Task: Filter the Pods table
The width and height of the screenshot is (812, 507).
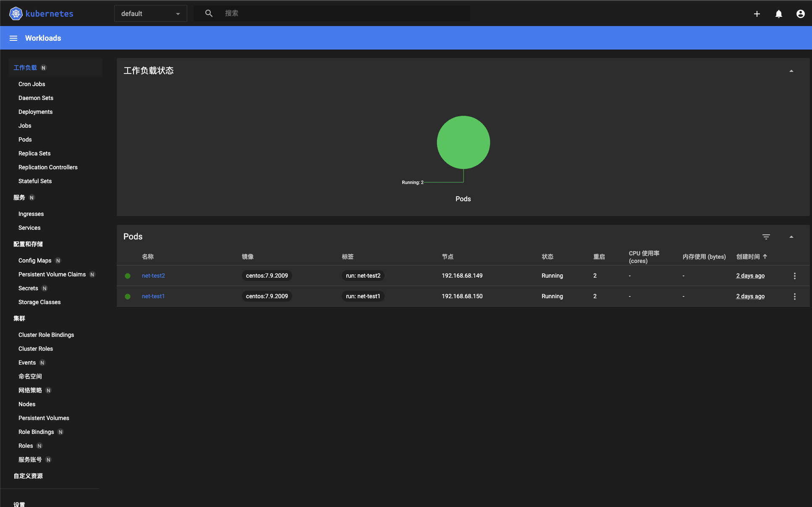Action: coord(766,237)
